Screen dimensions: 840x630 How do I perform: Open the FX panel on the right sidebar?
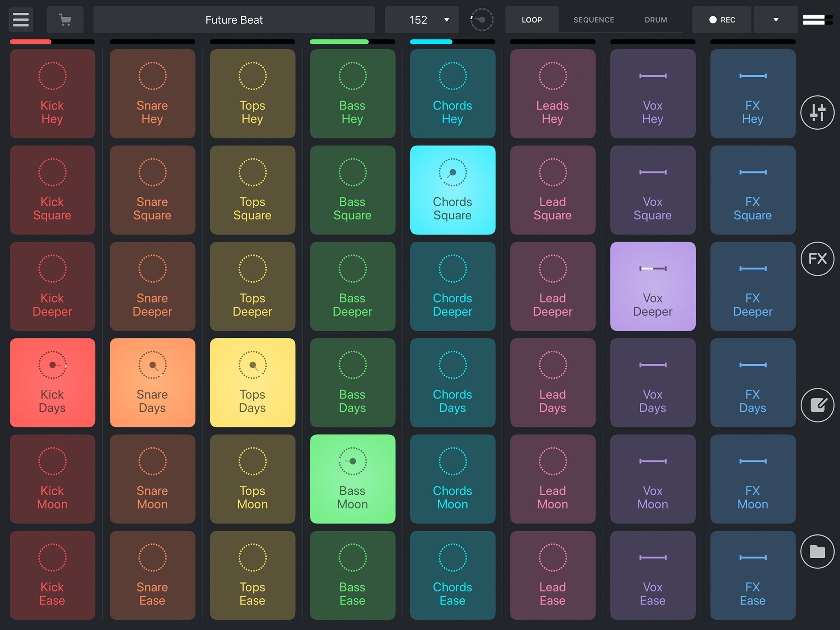click(817, 259)
